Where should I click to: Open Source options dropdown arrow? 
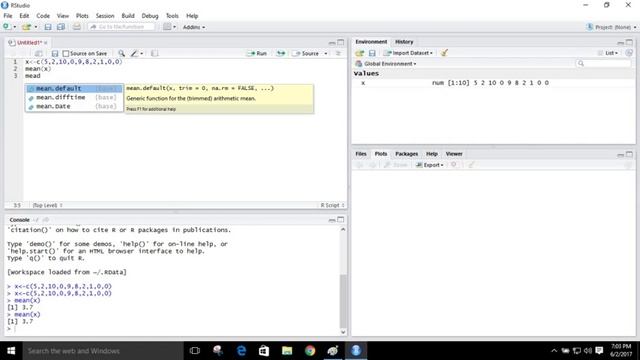[326, 53]
